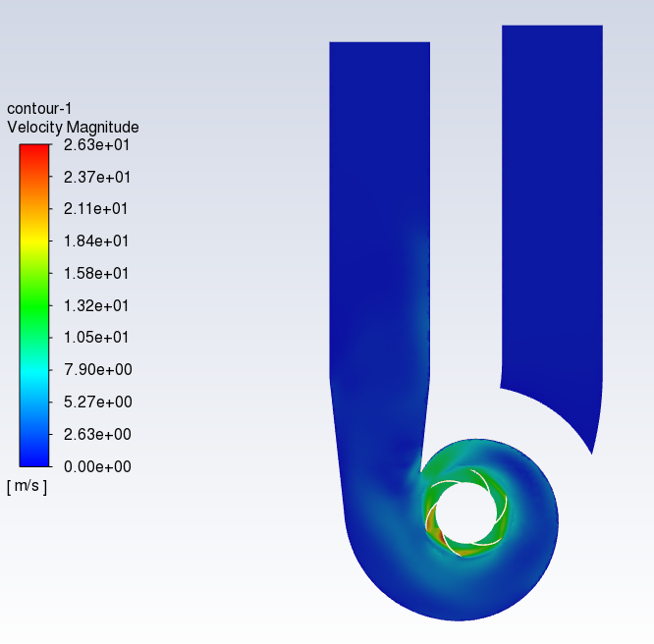The height and width of the screenshot is (644, 654).
Task: Click the velocity color scale bar
Action: (34, 305)
